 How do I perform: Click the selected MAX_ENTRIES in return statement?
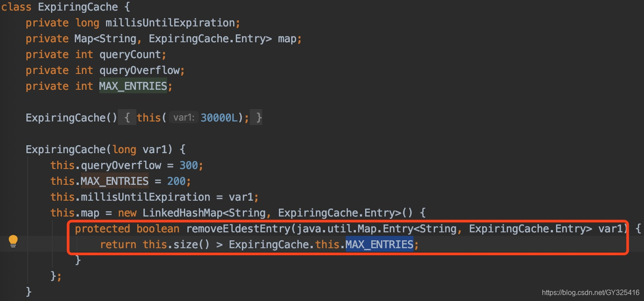[x=379, y=245]
